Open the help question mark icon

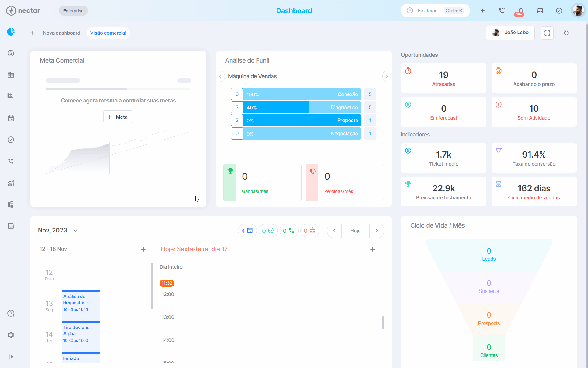click(x=11, y=313)
